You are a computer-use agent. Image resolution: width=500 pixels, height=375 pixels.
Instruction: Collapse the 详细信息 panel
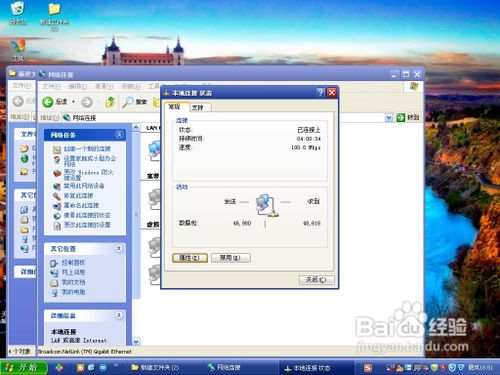[119, 315]
